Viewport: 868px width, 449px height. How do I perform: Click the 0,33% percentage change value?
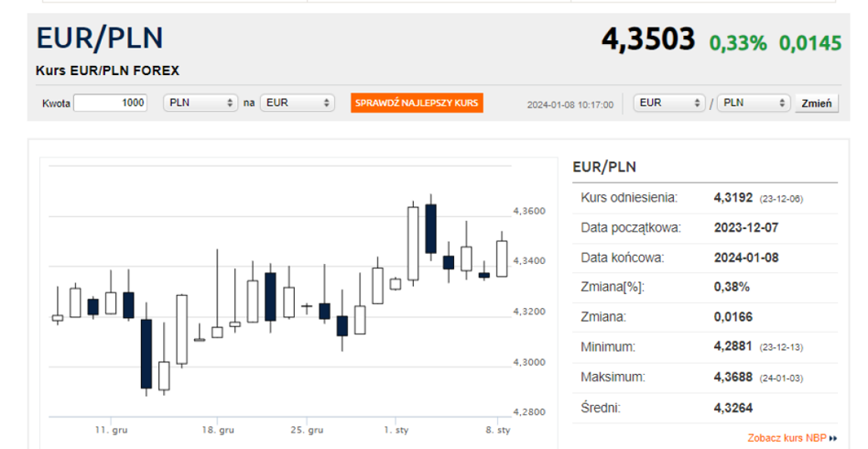(738, 43)
